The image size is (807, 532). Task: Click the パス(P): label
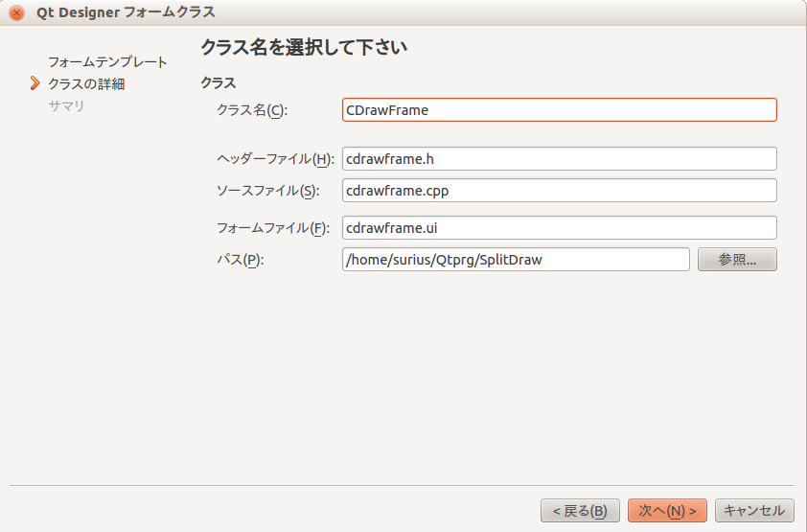240,260
